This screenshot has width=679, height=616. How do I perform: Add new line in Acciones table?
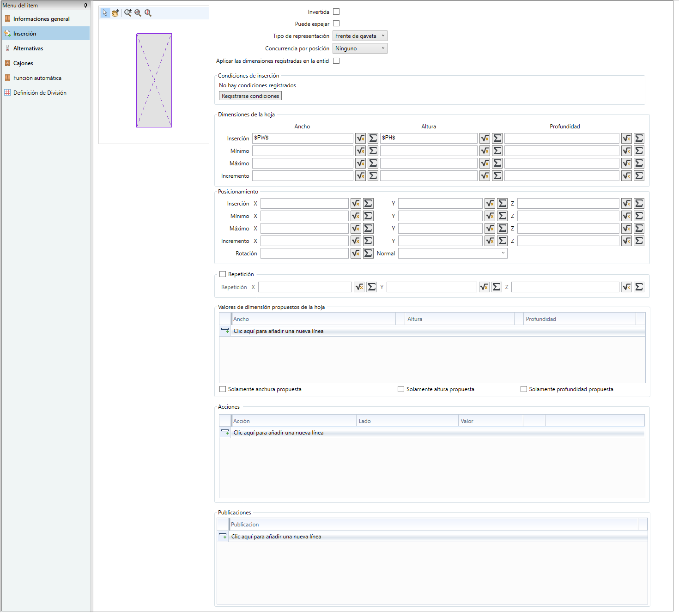432,433
